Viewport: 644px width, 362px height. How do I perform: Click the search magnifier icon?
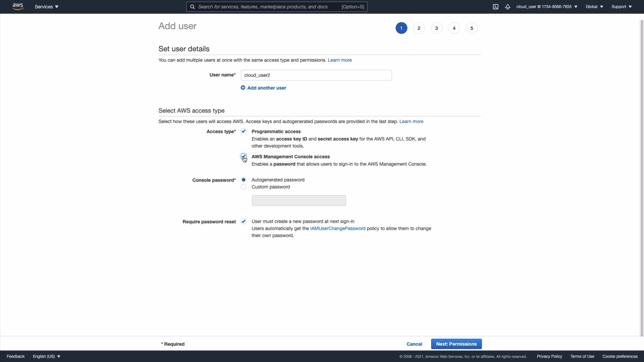pos(193,7)
